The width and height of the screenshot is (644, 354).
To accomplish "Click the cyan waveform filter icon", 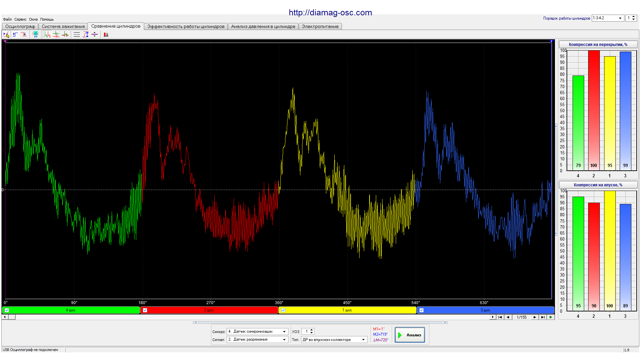I will point(36,34).
